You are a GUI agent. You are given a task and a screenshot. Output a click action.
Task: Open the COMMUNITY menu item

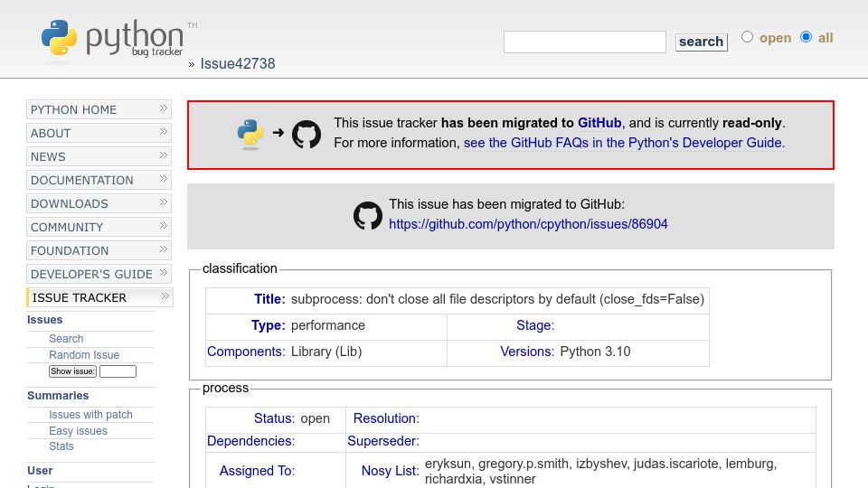[x=99, y=228]
